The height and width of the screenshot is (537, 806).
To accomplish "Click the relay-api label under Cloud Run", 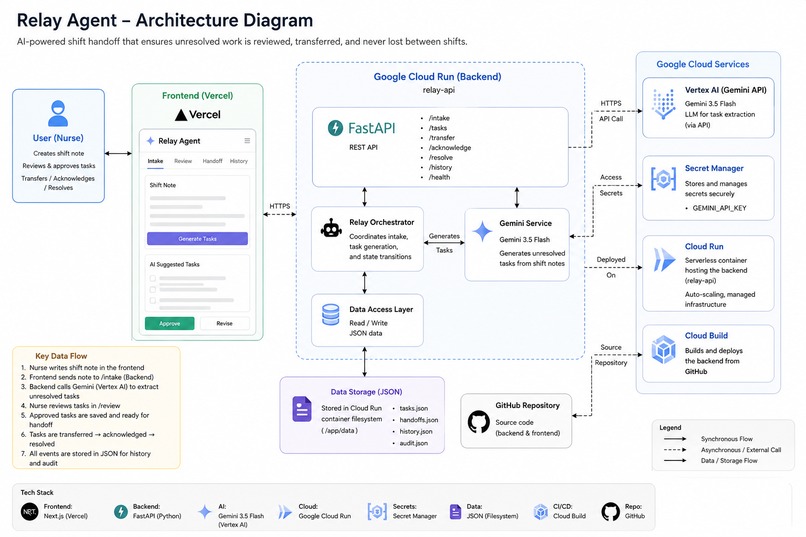I will (x=438, y=89).
